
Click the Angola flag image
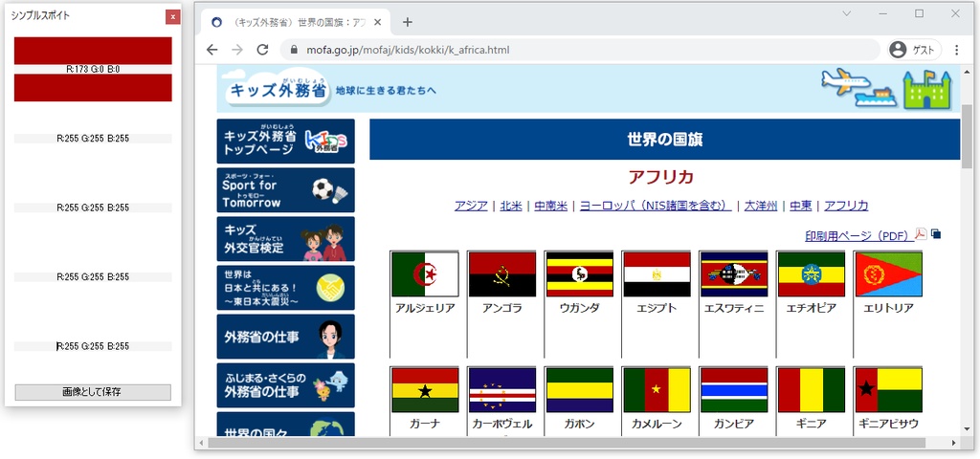point(501,274)
